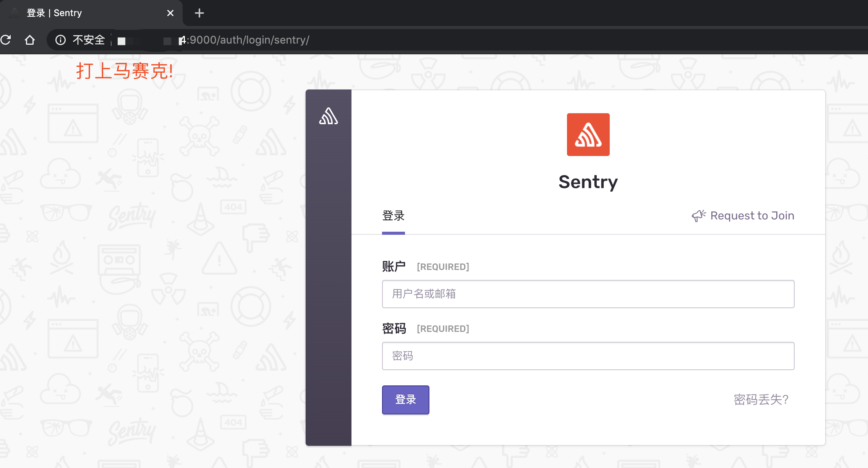Screen dimensions: 868x468
Task: Focus the 用户名或邮箱 account field
Action: pyautogui.click(x=588, y=294)
